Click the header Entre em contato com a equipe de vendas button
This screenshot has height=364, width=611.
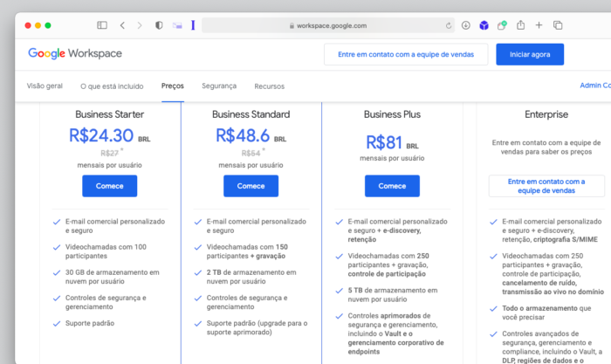(x=406, y=54)
